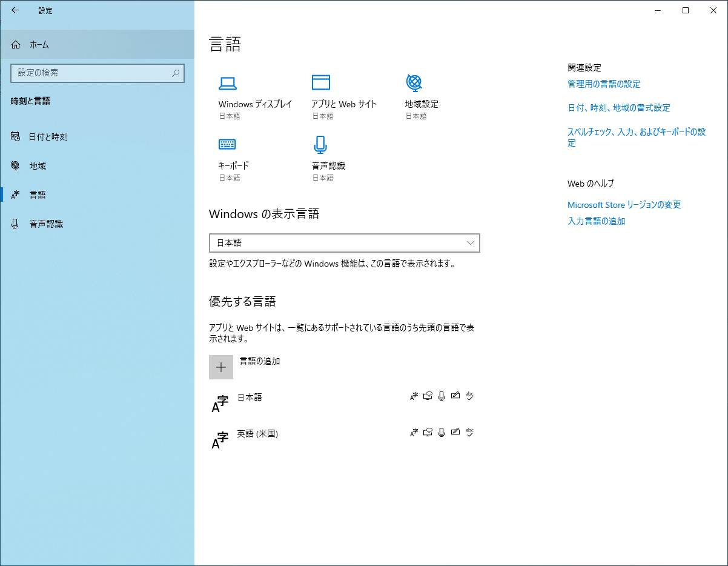This screenshot has height=566, width=728.
Task: Open 音声認識 in the sidebar
Action: [97, 224]
